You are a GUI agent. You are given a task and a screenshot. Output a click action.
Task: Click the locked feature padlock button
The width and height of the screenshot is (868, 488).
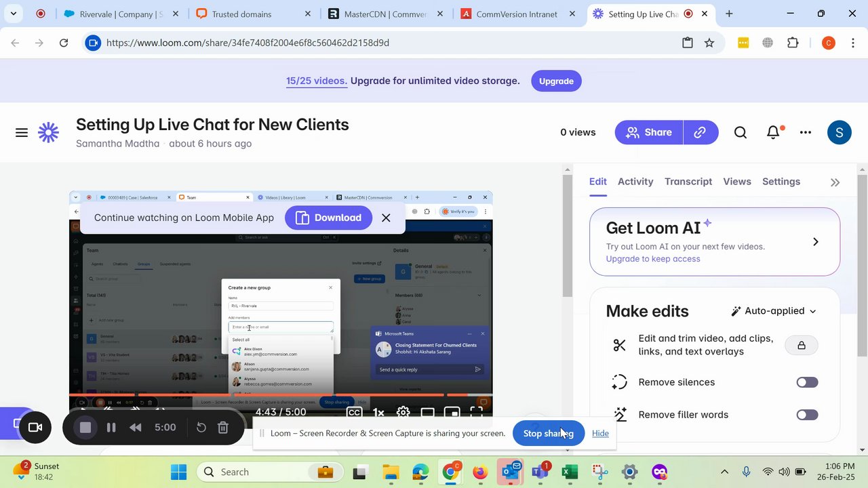802,345
